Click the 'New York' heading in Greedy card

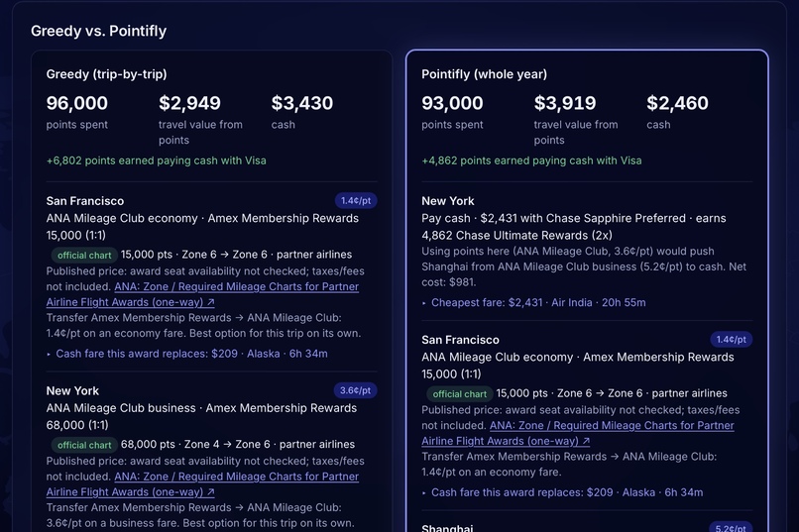(x=72, y=391)
